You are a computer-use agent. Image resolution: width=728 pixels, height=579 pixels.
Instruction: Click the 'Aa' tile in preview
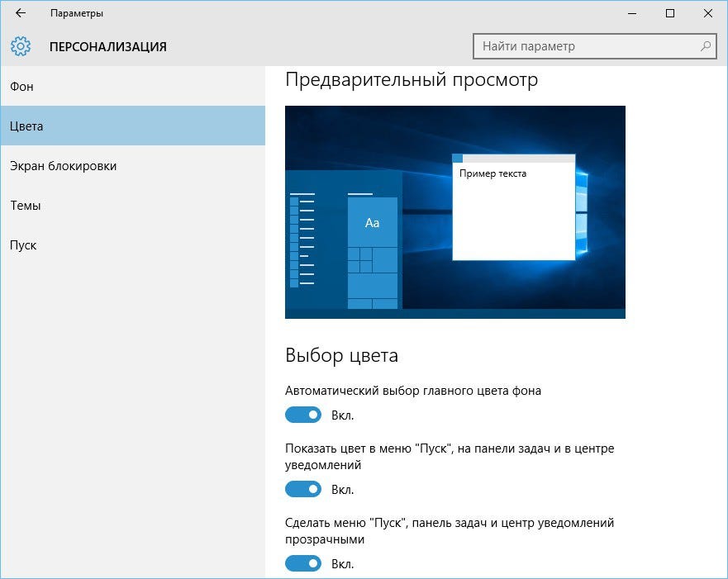(x=373, y=222)
